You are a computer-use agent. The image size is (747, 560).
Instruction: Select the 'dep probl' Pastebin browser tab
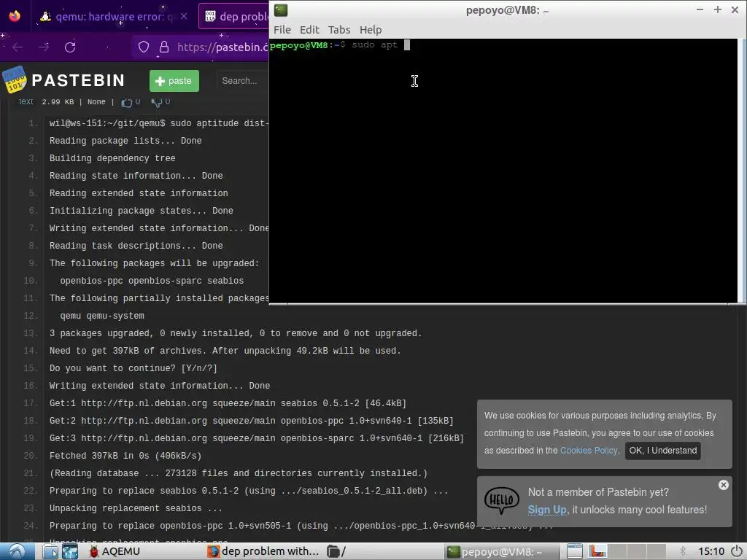pyautogui.click(x=234, y=16)
